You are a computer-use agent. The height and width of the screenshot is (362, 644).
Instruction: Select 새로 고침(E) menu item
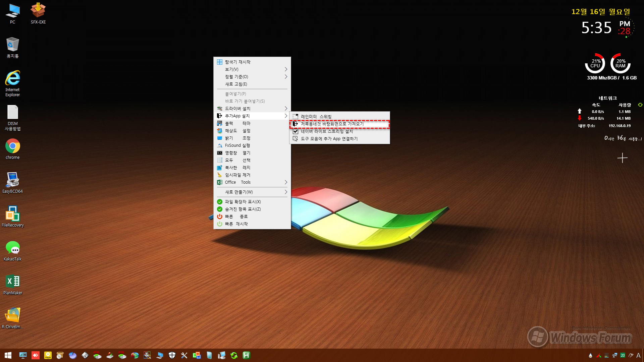[252, 84]
